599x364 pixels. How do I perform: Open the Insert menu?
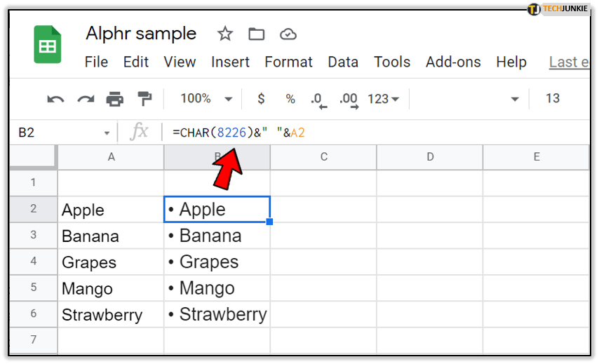pos(230,62)
